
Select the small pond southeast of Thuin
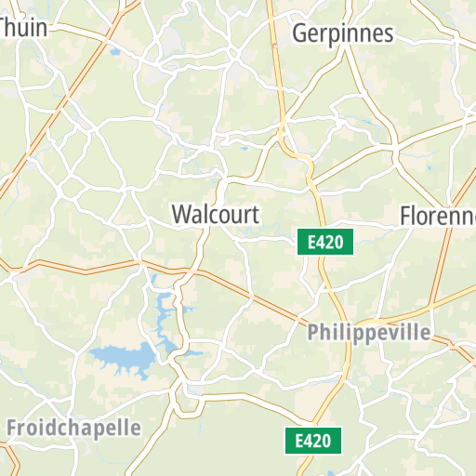click(x=115, y=52)
